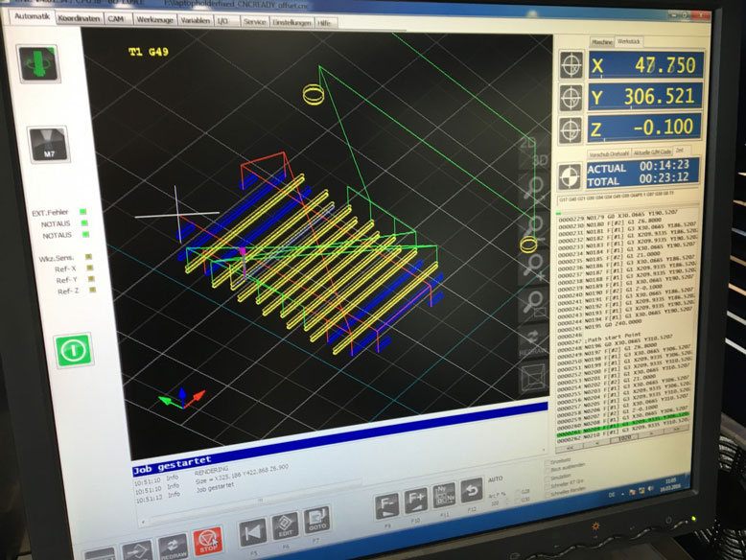Click the Y position display 306.521

pyautogui.click(x=644, y=97)
